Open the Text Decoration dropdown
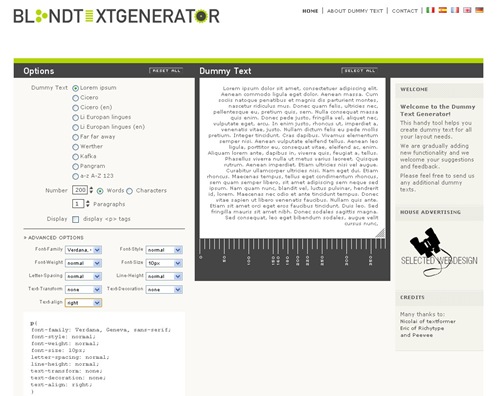The width and height of the screenshot is (500, 396). [x=164, y=290]
